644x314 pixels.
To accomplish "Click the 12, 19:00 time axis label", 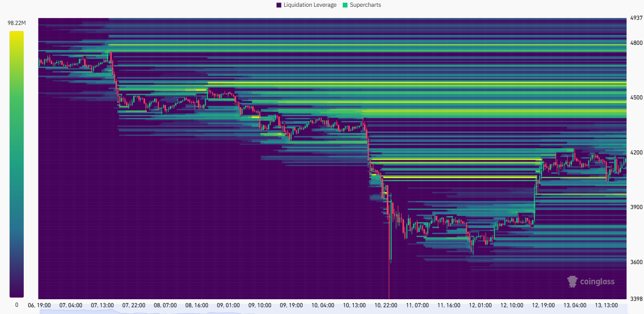I will tap(543, 305).
